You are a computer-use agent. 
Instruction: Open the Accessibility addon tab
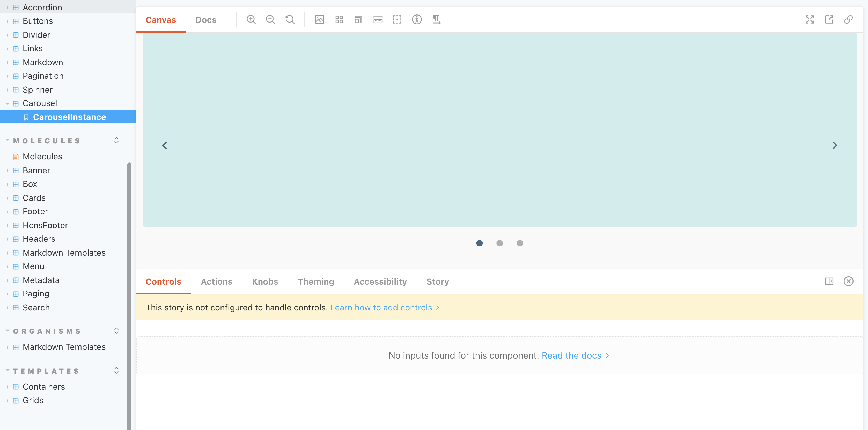pos(380,282)
